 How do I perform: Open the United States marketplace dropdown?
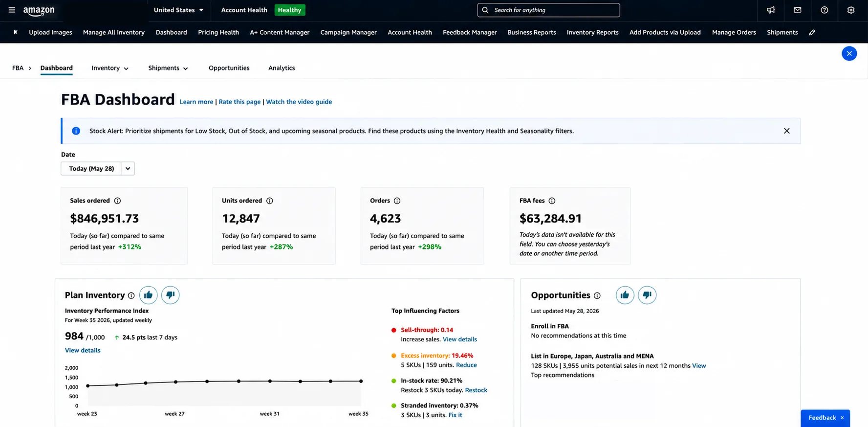tap(178, 10)
